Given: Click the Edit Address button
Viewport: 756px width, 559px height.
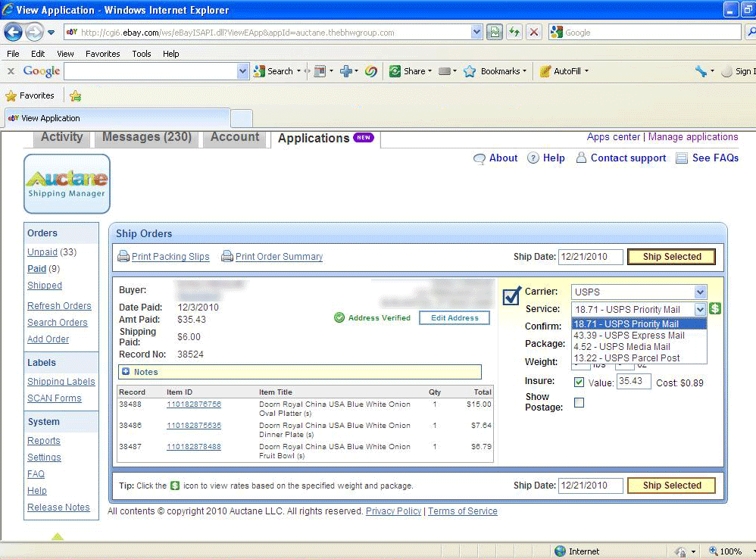Looking at the screenshot, I should tap(455, 318).
